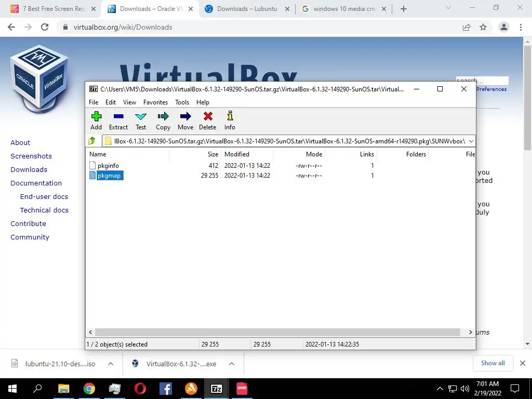Switch to windows 10 media creation tab

click(x=344, y=9)
